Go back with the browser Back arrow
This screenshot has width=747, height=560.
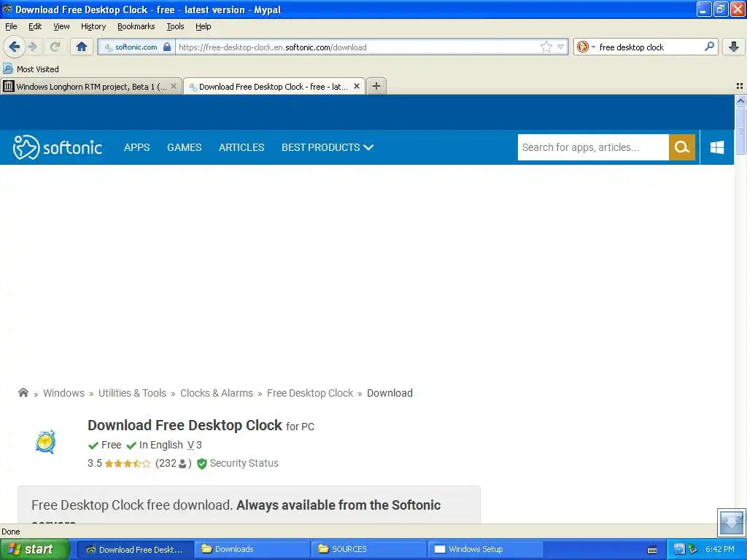pyautogui.click(x=14, y=47)
